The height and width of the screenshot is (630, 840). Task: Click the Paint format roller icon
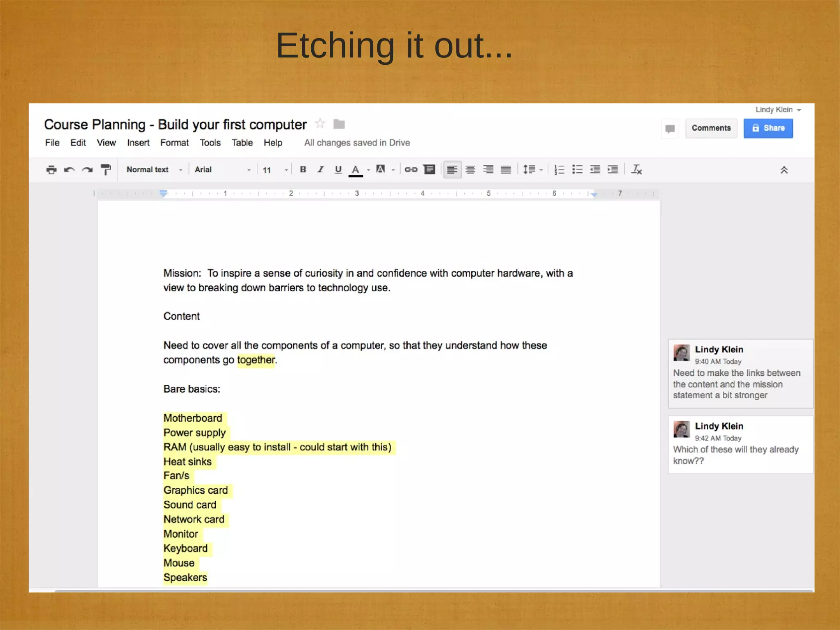(106, 170)
